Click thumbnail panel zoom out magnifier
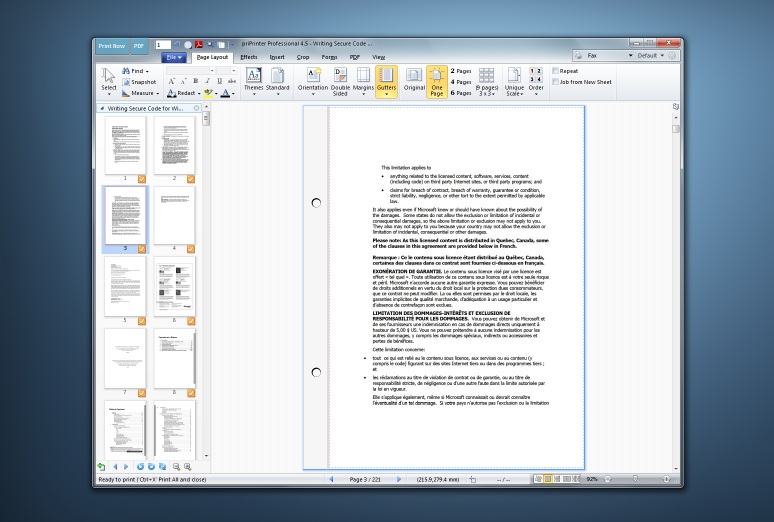The height and width of the screenshot is (522, 774). point(177,467)
